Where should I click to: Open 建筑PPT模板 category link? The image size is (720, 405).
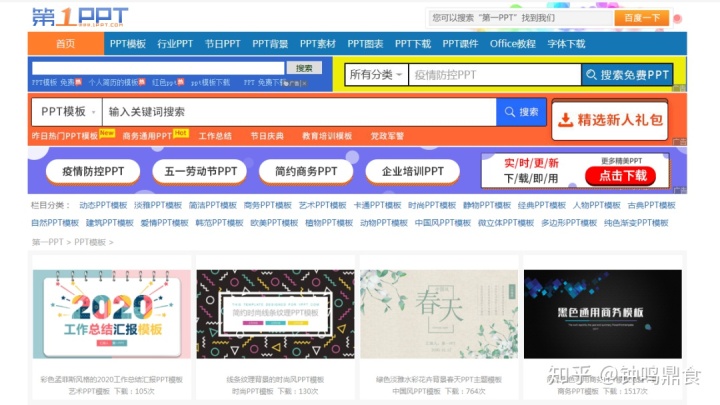pos(110,223)
